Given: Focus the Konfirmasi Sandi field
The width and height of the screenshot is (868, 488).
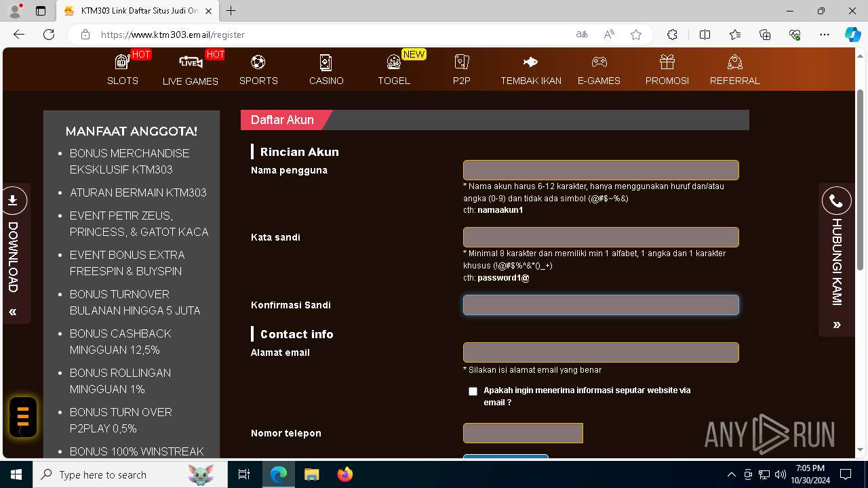Looking at the screenshot, I should click(x=601, y=305).
